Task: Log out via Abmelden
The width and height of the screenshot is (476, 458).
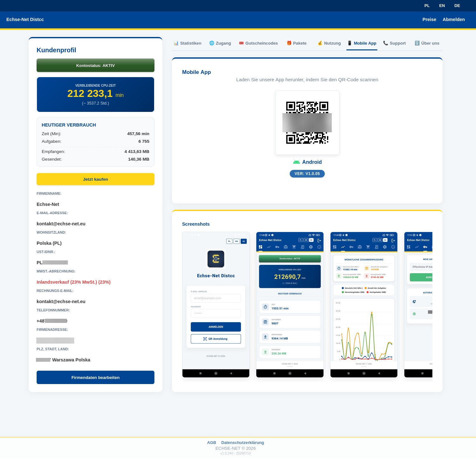Action: (x=454, y=19)
